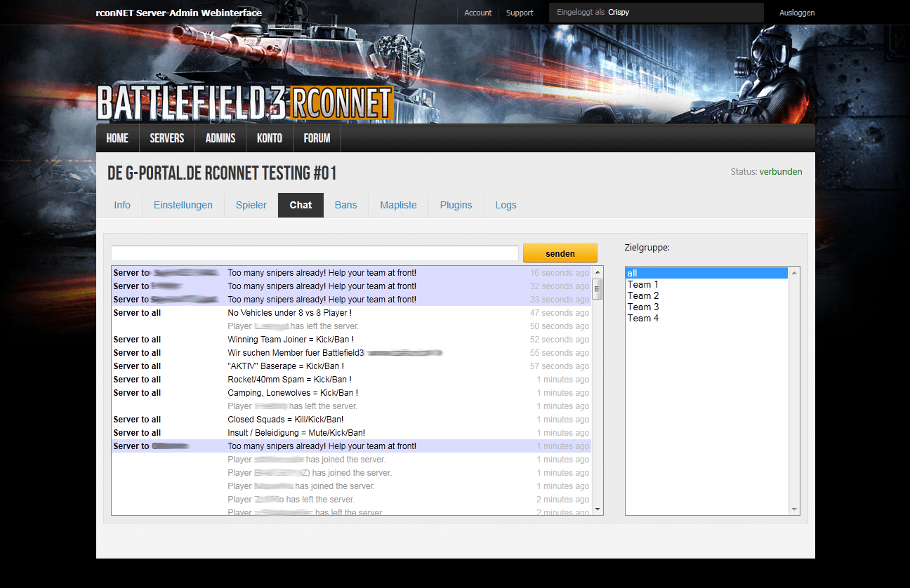Viewport: 910px width, 588px height.
Task: Switch to the Bans tab
Action: pyautogui.click(x=345, y=205)
